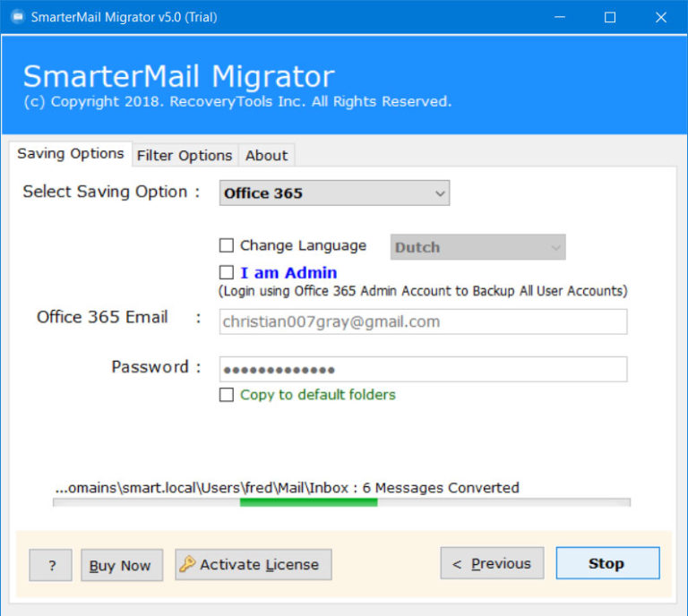Image resolution: width=688 pixels, height=616 pixels.
Task: Click the '6 Messages Converted' status text
Action: (441, 488)
